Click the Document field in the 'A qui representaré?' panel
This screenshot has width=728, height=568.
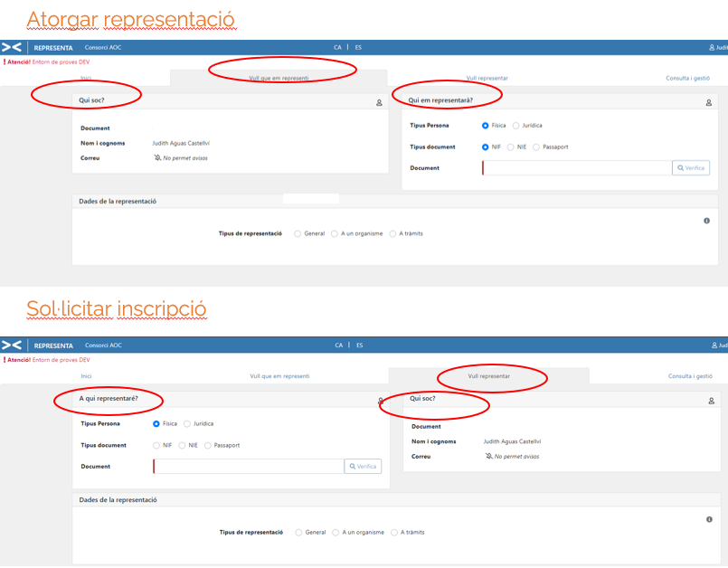pyautogui.click(x=249, y=467)
